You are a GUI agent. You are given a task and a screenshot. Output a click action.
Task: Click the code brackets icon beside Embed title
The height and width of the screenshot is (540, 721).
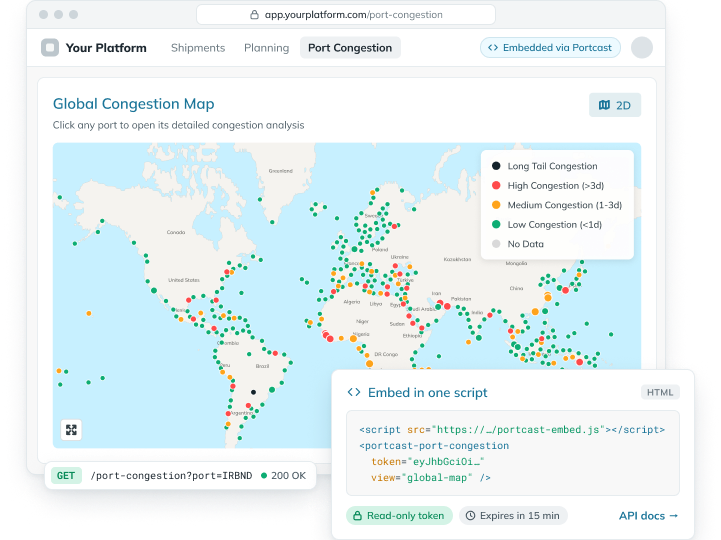pyautogui.click(x=354, y=392)
